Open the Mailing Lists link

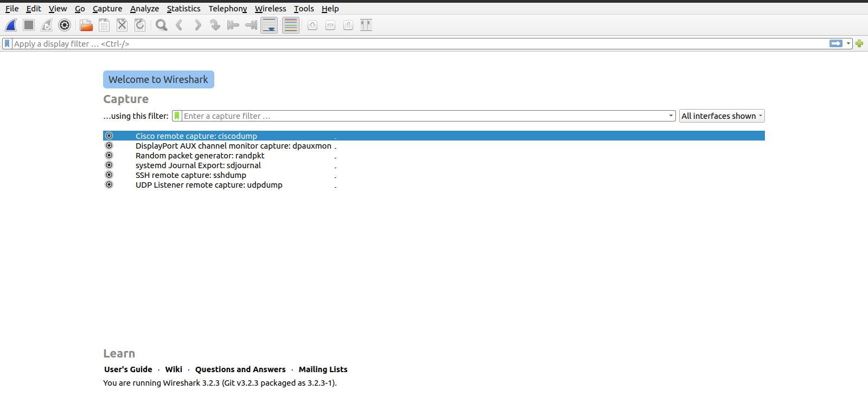[x=323, y=369]
